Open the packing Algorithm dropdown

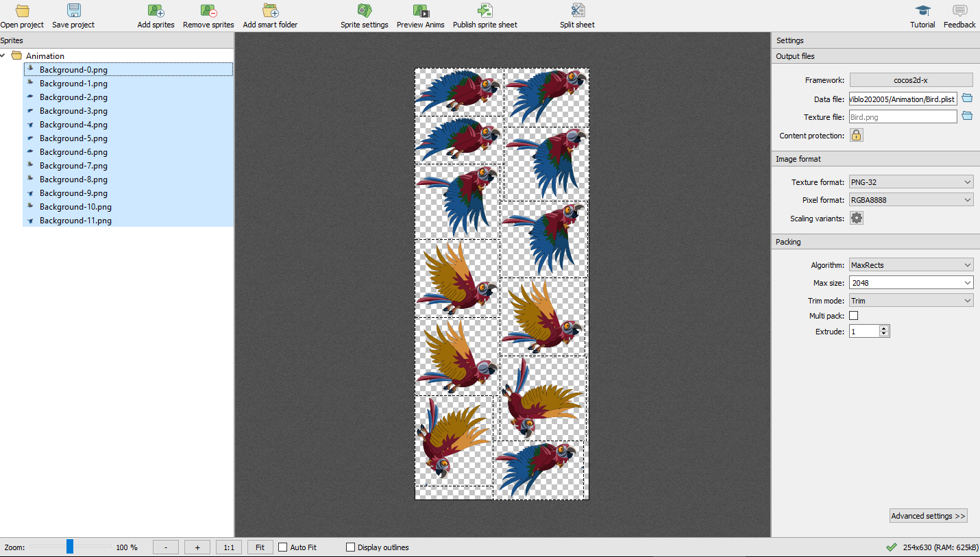(911, 265)
